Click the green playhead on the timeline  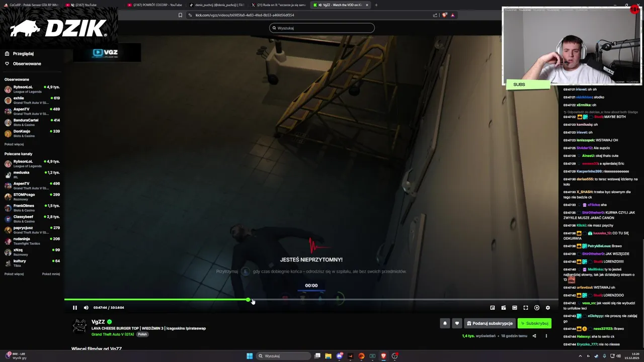coord(248,300)
